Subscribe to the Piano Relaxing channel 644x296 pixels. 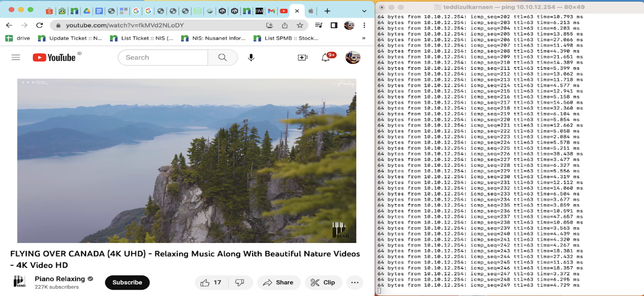[x=127, y=282]
